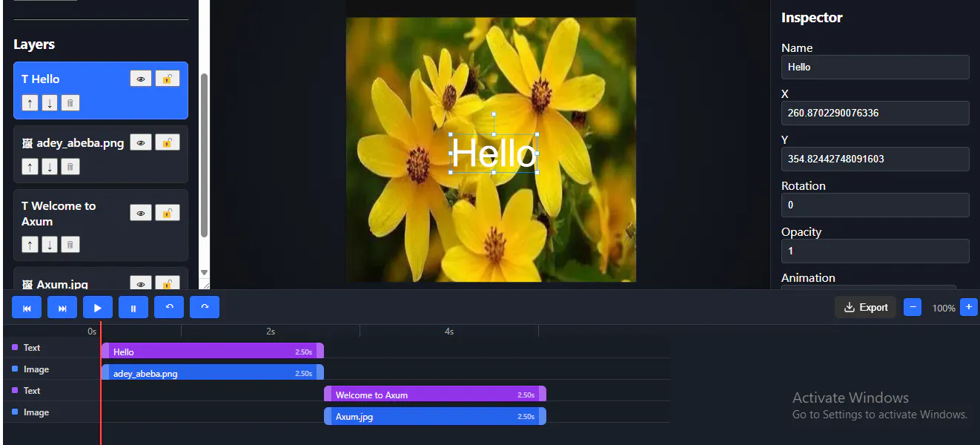Toggle lock on adey_abeba.png layer

coord(168,142)
